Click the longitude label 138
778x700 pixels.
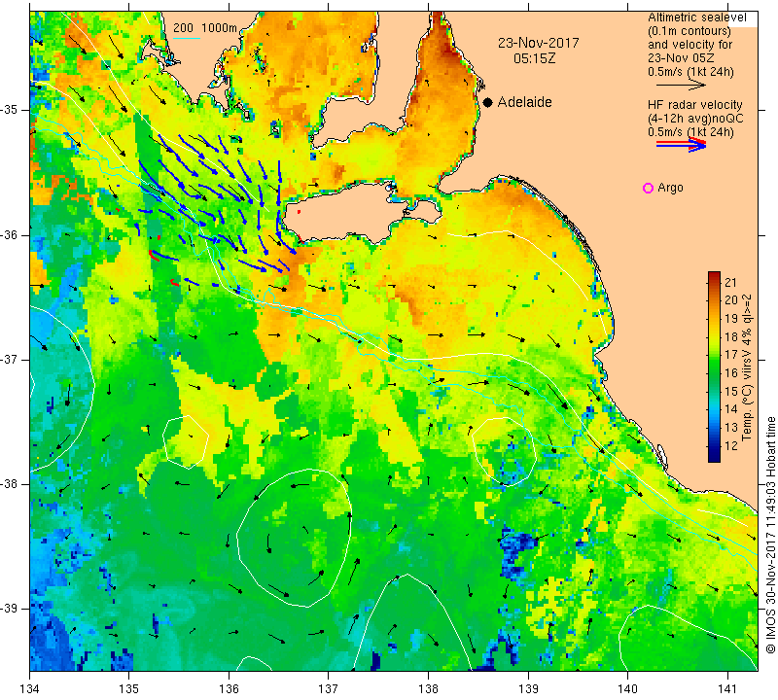coord(428,688)
